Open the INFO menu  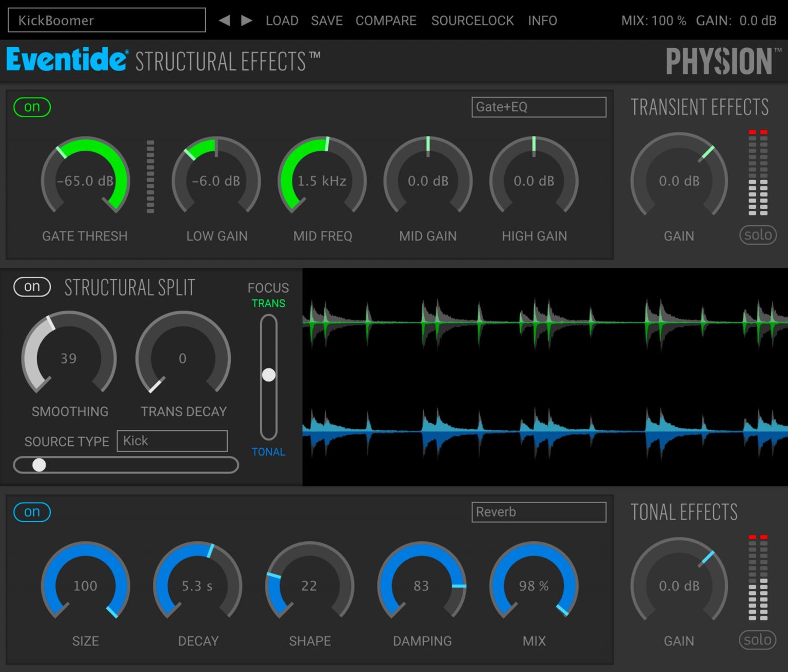point(542,21)
